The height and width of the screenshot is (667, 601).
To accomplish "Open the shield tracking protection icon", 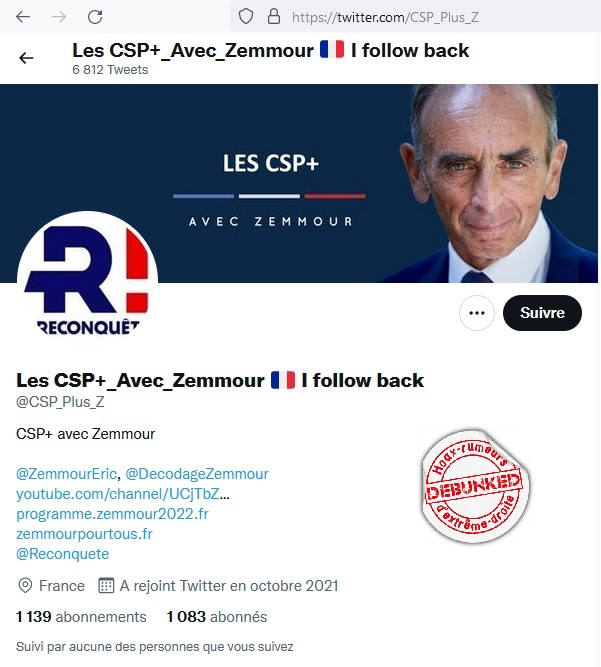I will 246,17.
